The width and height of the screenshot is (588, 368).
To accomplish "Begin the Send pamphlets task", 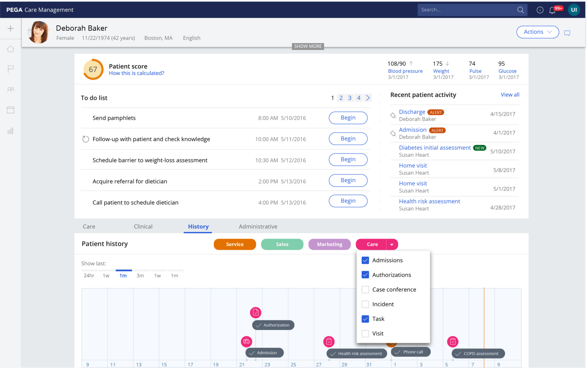I will point(348,118).
